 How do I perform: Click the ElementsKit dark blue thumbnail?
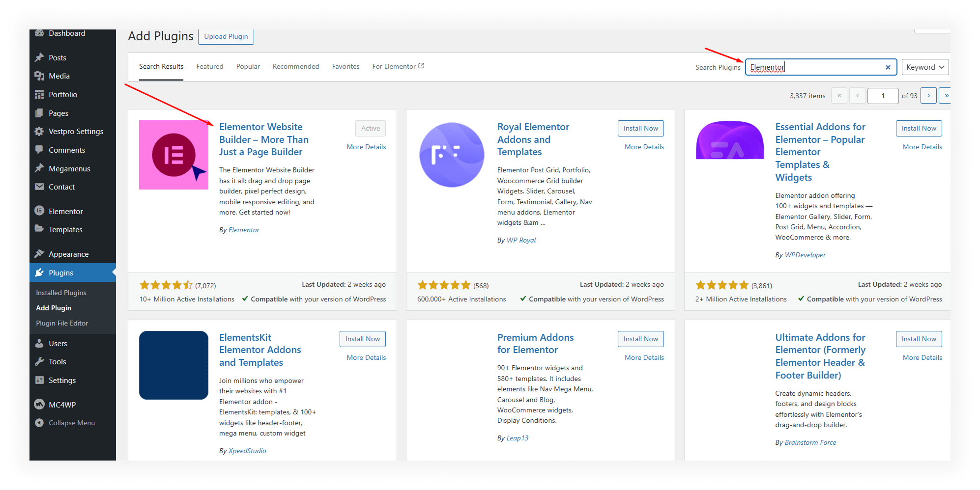[173, 365]
